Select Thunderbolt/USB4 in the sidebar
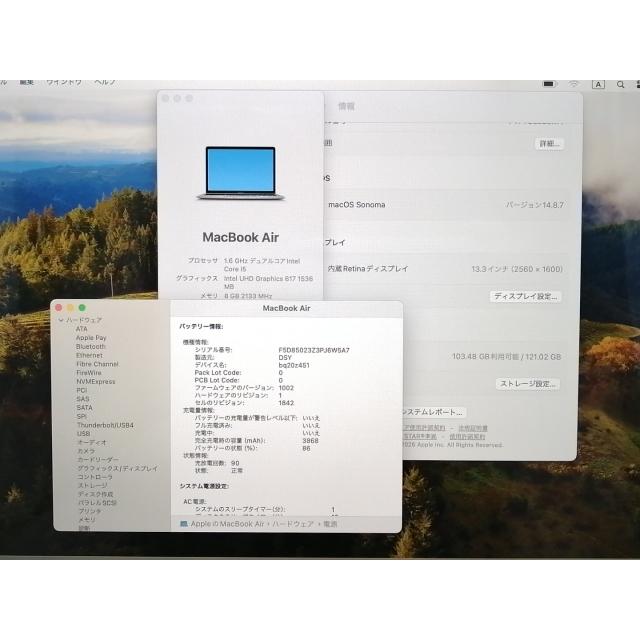 click(105, 425)
